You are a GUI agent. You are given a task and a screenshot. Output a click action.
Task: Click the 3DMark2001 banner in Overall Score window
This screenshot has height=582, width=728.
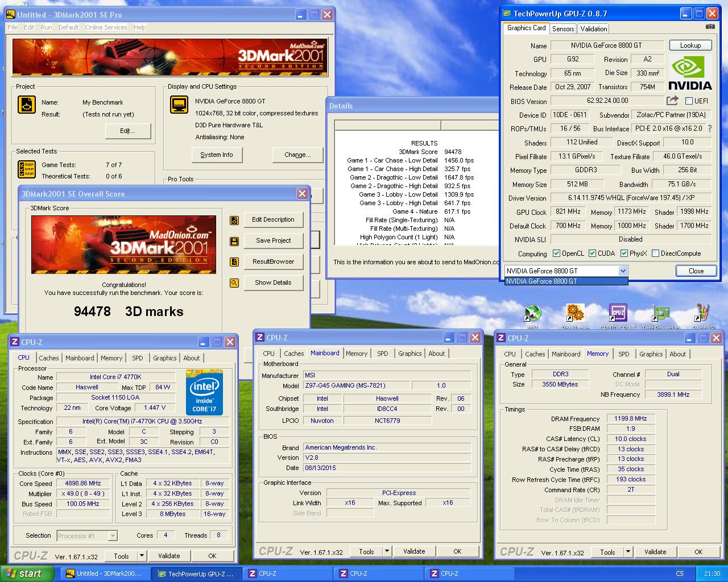(123, 244)
